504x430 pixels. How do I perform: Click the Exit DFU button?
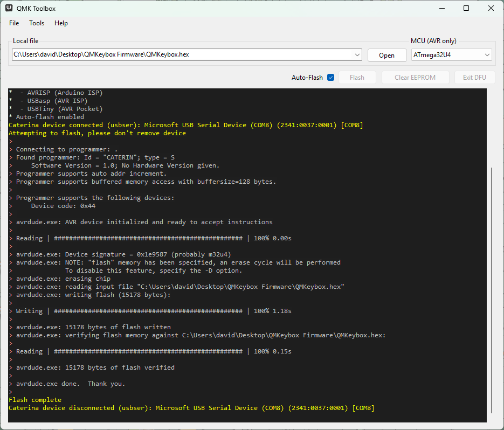pos(474,78)
